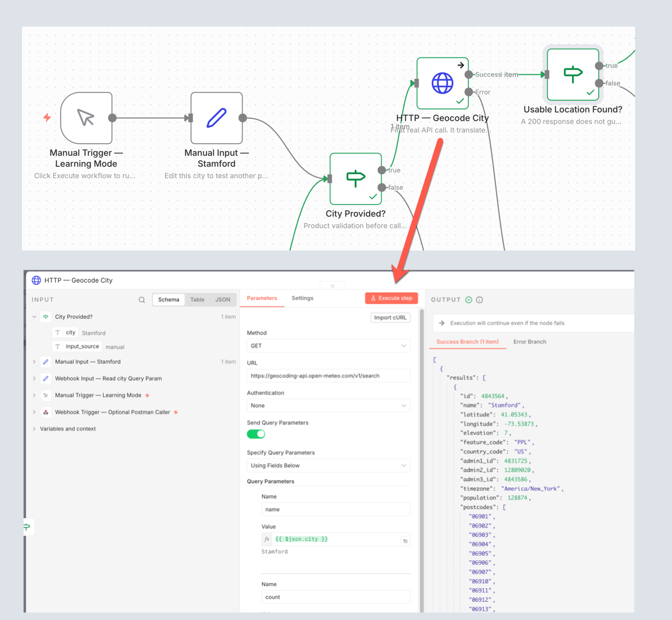Image resolution: width=672 pixels, height=620 pixels.
Task: Click the postcode "06901" in output
Action: point(481,517)
